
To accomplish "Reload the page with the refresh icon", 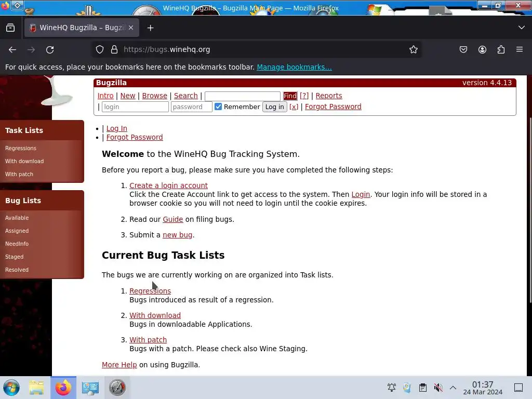I will click(50, 50).
